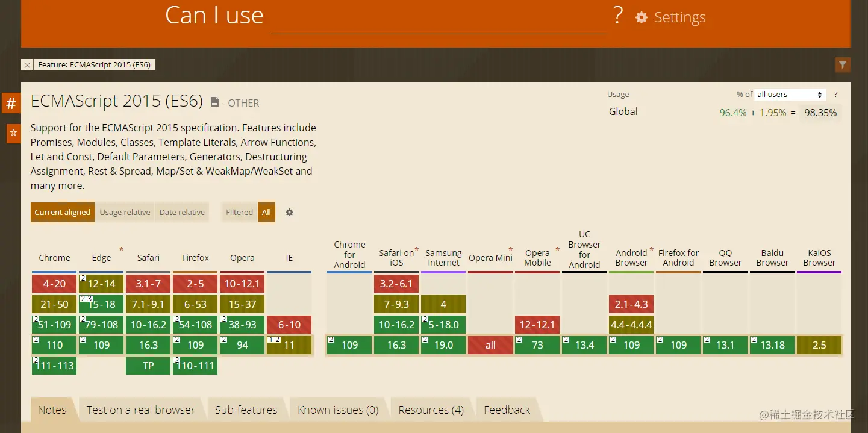Click the Android Browser 2.1-4.3 cell
Screen dimensions: 868x433
click(631, 304)
